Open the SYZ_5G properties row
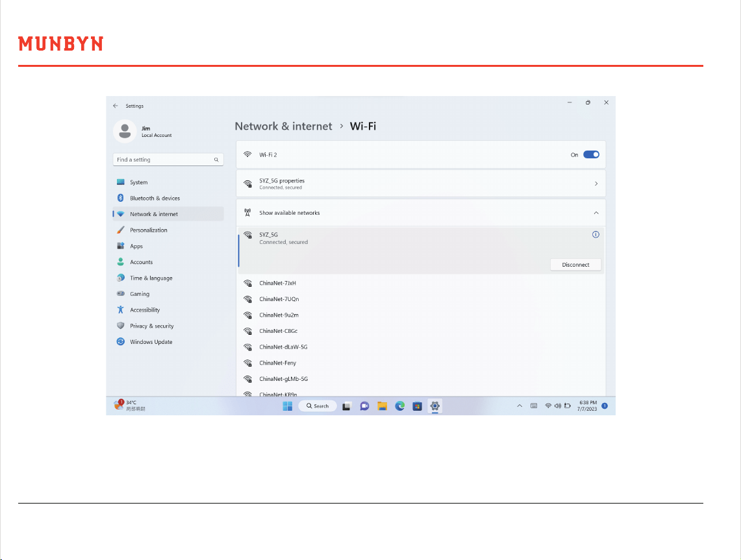Image resolution: width=741 pixels, height=560 pixels. pos(421,184)
